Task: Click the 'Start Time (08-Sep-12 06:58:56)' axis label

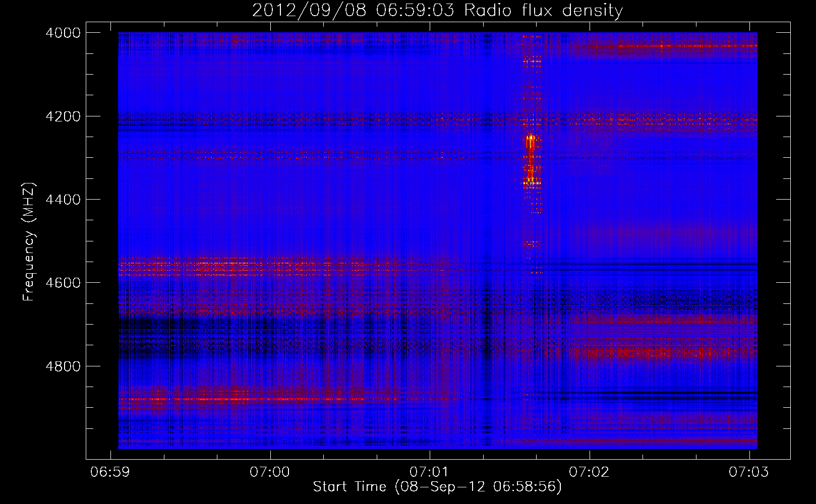Action: (437, 487)
